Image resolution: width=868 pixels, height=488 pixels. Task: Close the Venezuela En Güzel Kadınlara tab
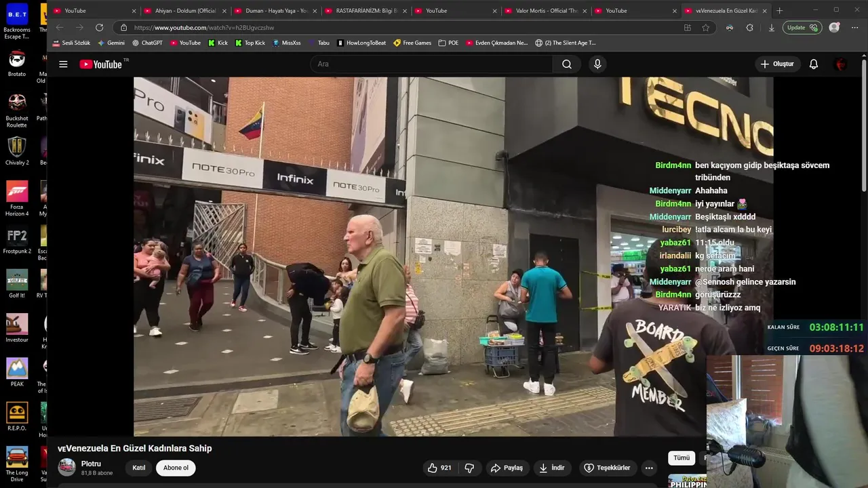click(765, 11)
